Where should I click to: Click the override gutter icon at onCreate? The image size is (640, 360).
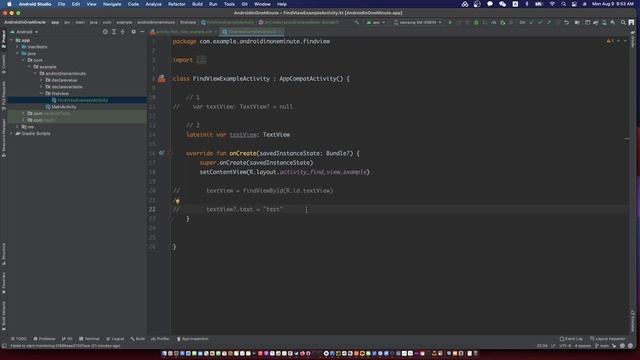(x=162, y=153)
